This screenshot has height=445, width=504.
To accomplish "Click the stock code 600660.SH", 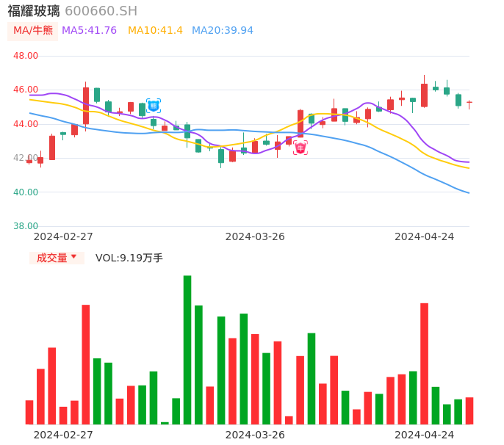I will [x=101, y=11].
